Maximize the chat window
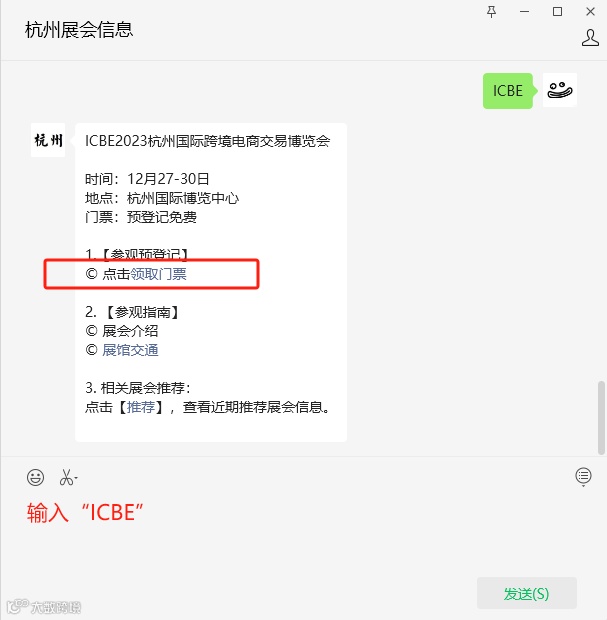This screenshot has width=607, height=620. (557, 12)
